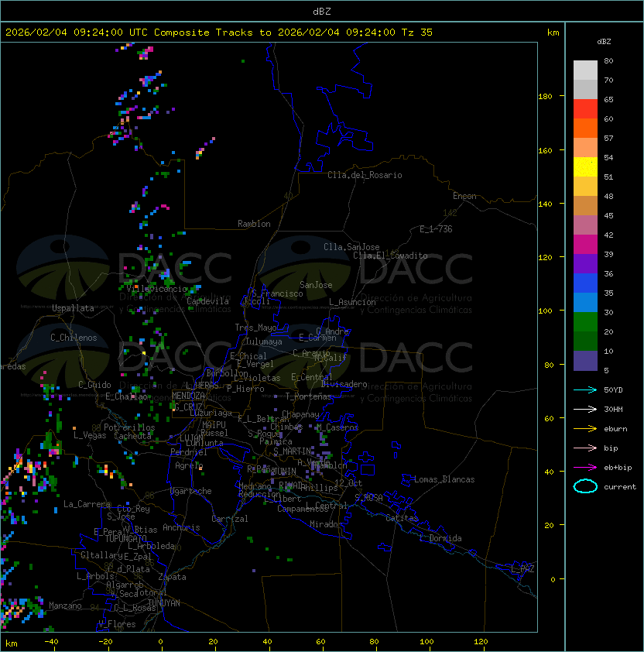The width and height of the screenshot is (644, 652).
Task: Click the Carrizal label on map
Action: (229, 519)
